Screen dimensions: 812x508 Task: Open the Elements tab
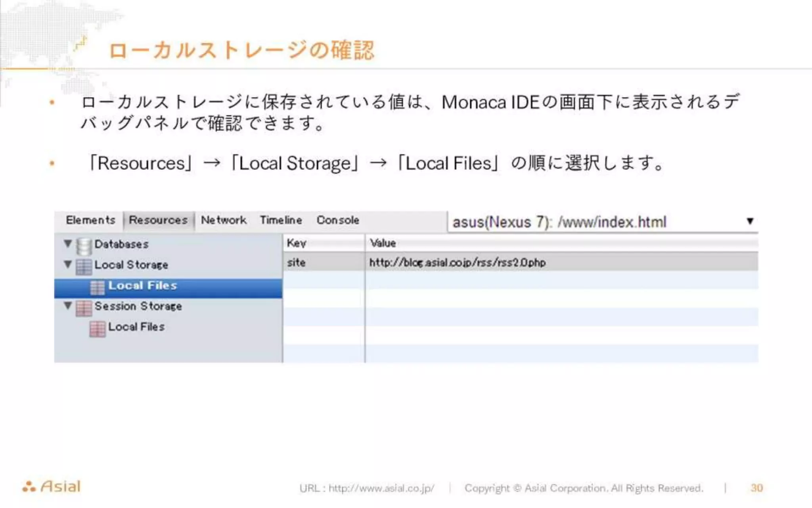tap(90, 220)
